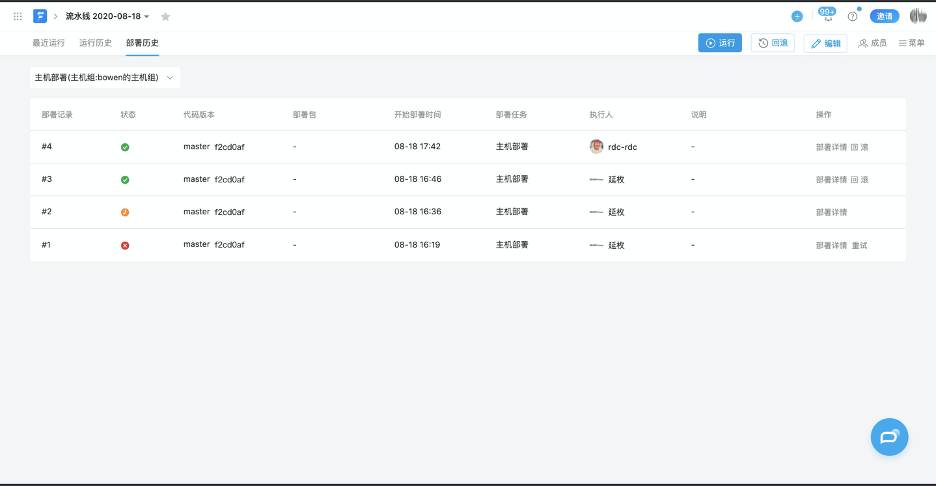Screen dimensions: 936x486
Task: Click the 开始部署时间 column header
Action: tap(418, 115)
